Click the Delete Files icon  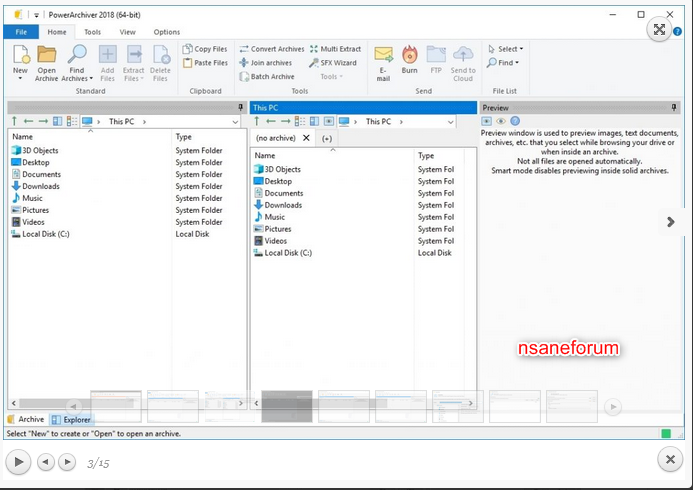point(160,54)
